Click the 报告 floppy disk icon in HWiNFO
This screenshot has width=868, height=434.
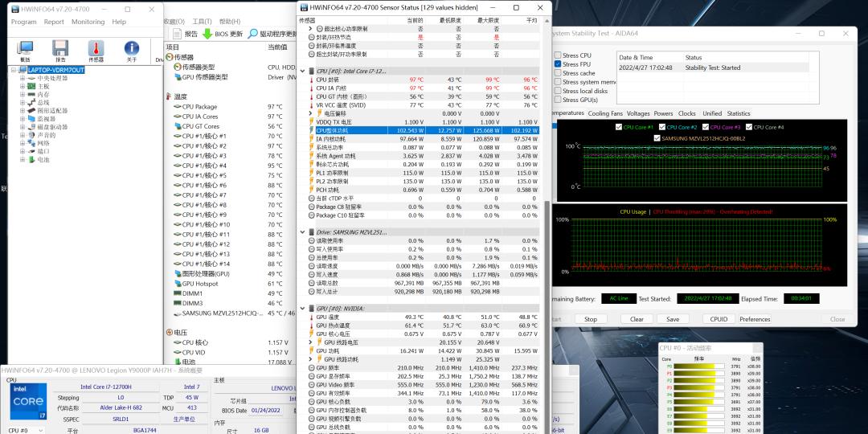(x=60, y=47)
